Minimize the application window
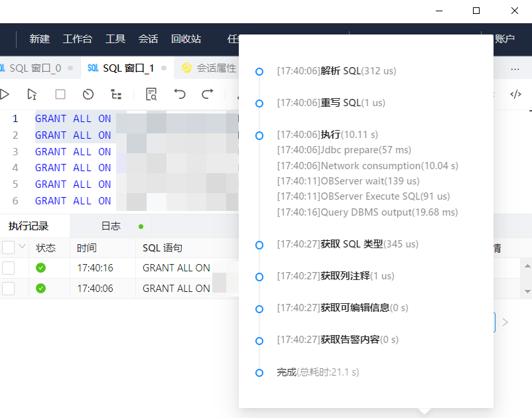The height and width of the screenshot is (418, 532). coord(439,11)
